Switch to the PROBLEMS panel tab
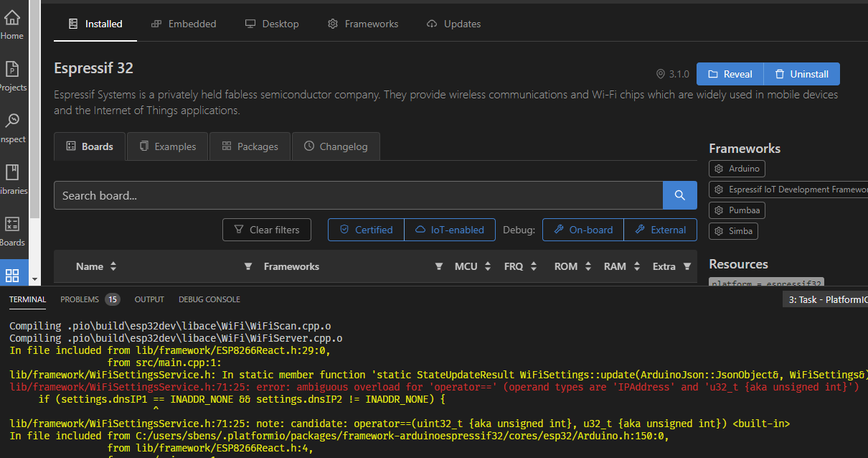This screenshot has height=458, width=868. [80, 299]
